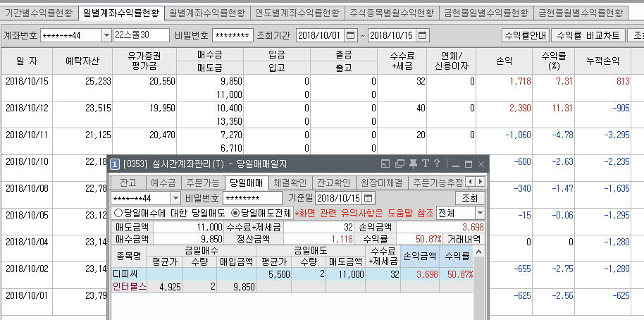This screenshot has height=320, width=644.
Task: Maximize the 당일매매일지 popup window
Action: point(469,164)
